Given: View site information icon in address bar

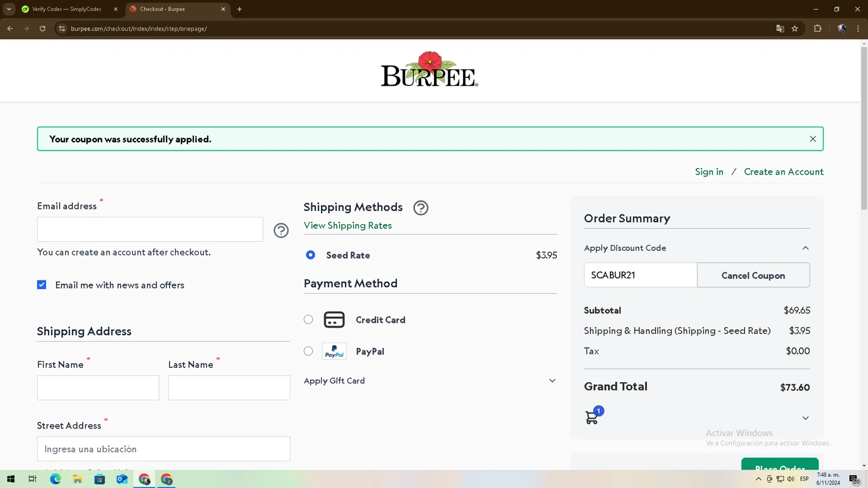Looking at the screenshot, I should click(62, 28).
